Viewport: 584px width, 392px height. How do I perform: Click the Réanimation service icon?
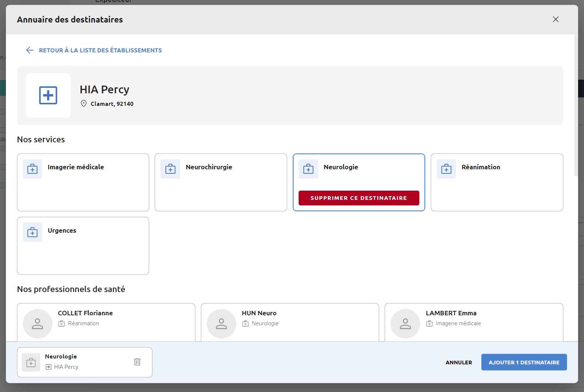[x=446, y=169]
